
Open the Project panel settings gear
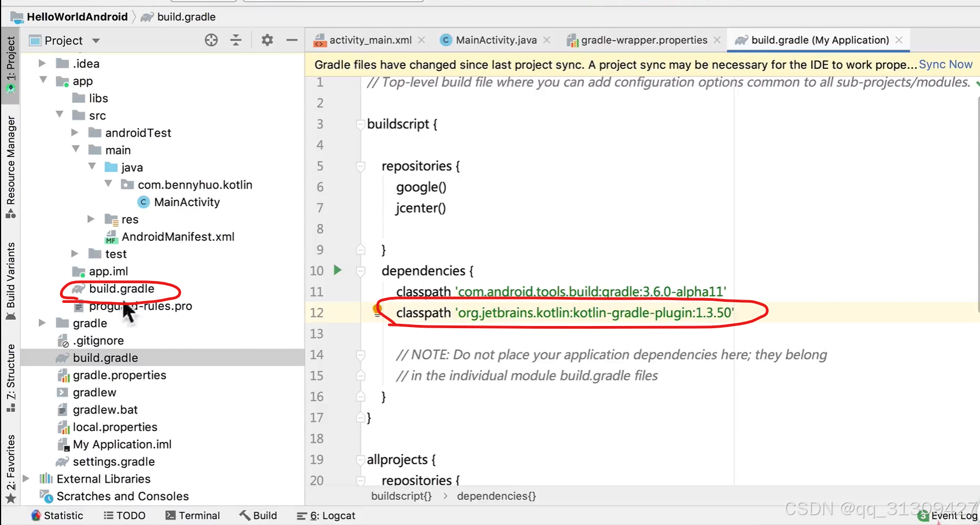tap(267, 40)
